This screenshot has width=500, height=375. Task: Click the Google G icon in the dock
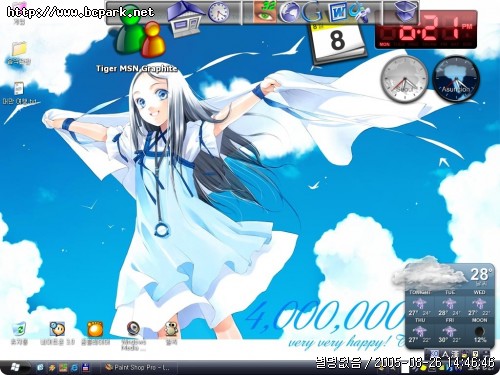312,12
